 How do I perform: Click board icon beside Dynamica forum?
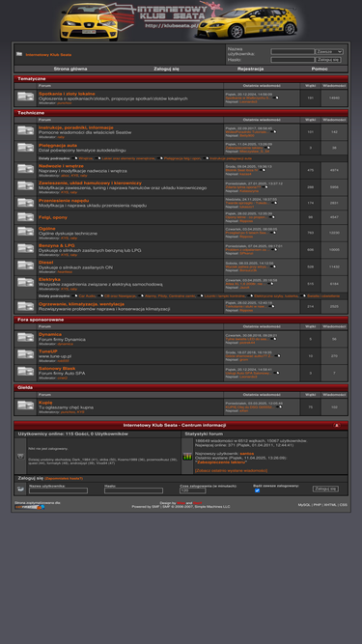[25, 338]
